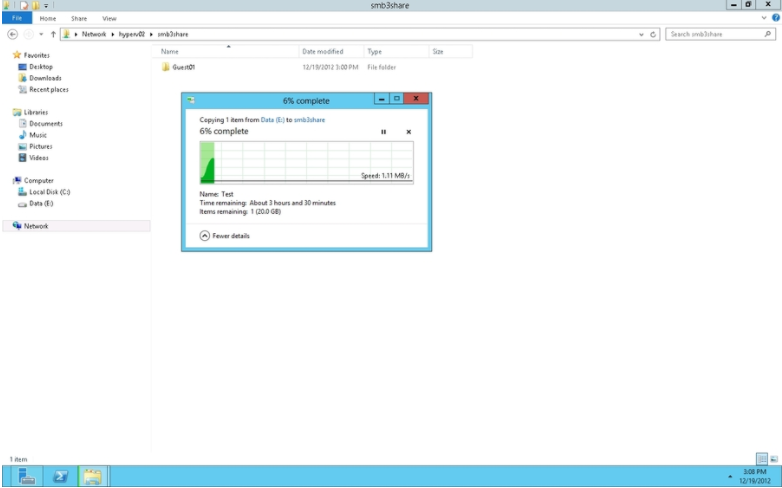
Task: Switch to details view layout icon
Action: [x=762, y=459]
